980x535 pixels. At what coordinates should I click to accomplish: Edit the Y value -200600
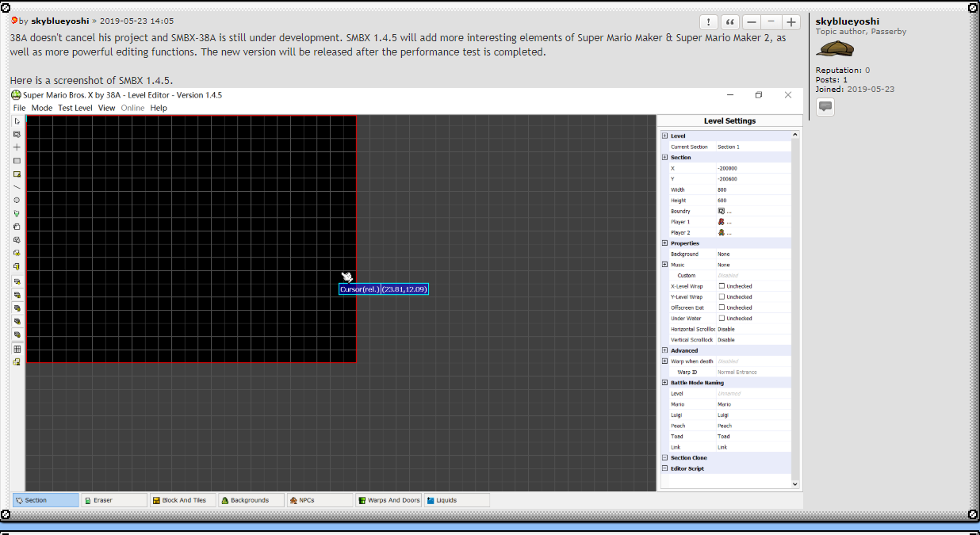click(753, 179)
